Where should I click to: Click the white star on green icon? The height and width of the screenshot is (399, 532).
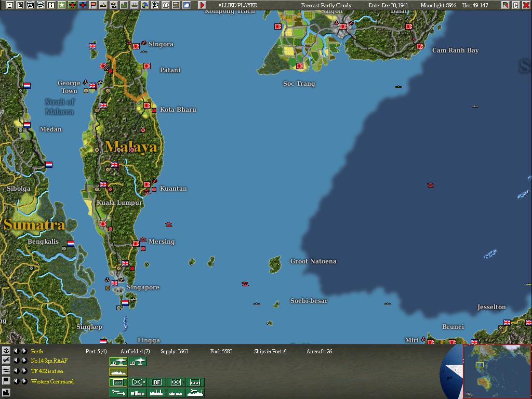pyautogui.click(x=62, y=5)
